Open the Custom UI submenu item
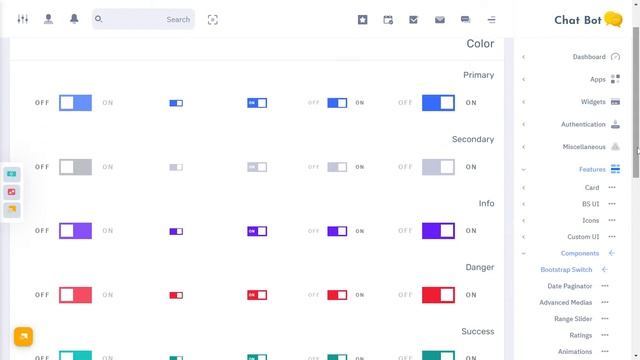 [x=583, y=237]
